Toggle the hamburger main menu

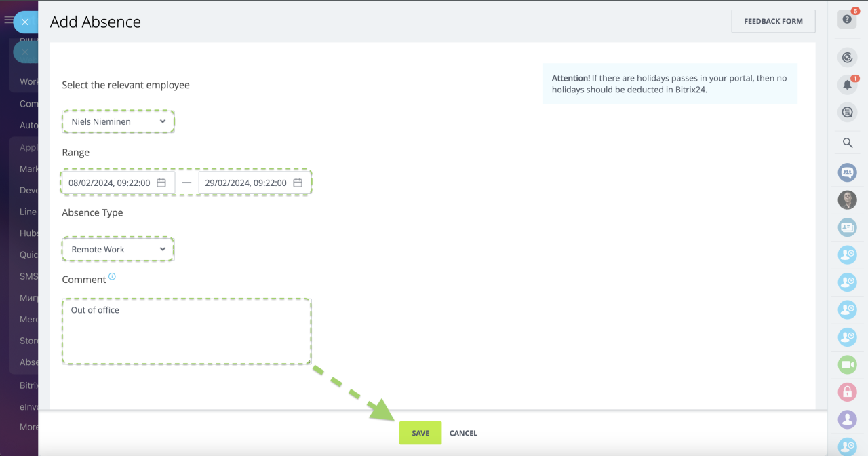8,20
